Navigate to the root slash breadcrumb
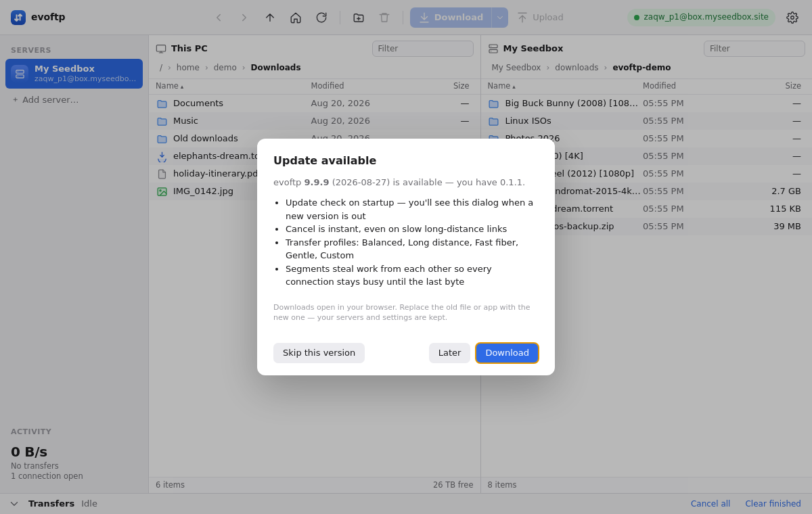The image size is (812, 514). (x=161, y=68)
